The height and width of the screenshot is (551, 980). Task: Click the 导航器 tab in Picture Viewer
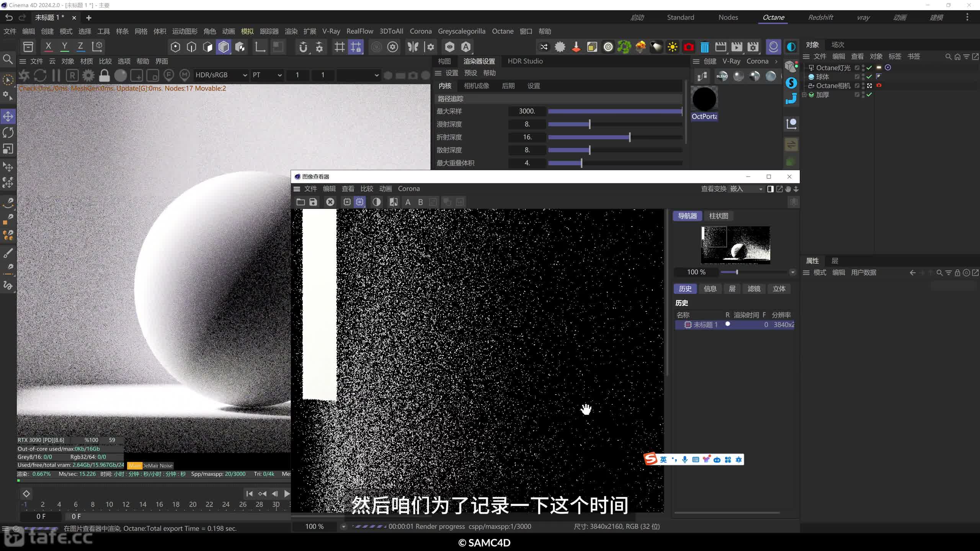point(687,216)
